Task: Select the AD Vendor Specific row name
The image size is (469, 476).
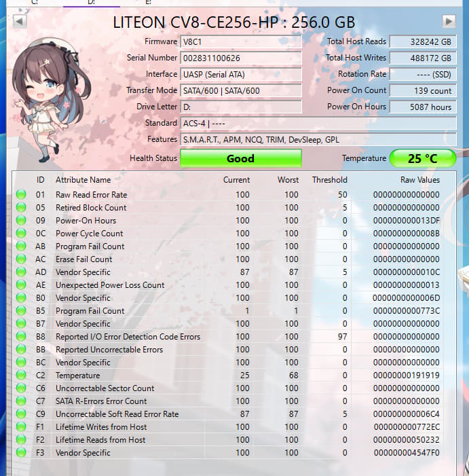Action: [83, 272]
